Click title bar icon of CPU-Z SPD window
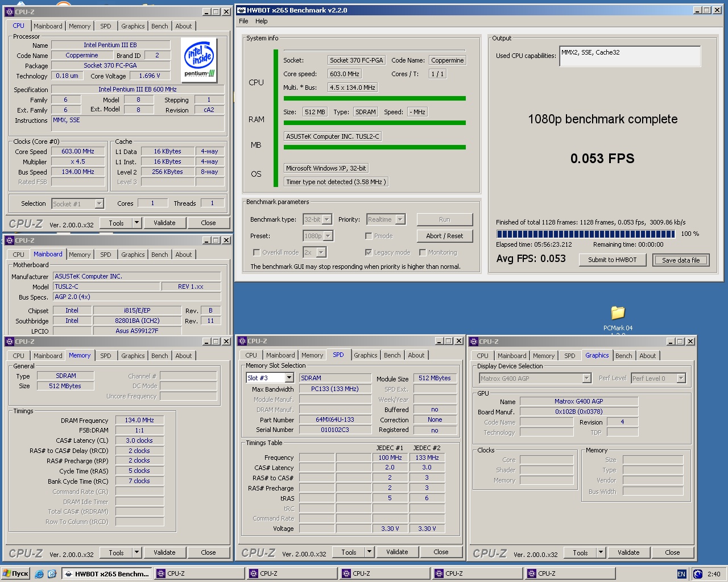This screenshot has width=728, height=582. pyautogui.click(x=242, y=341)
